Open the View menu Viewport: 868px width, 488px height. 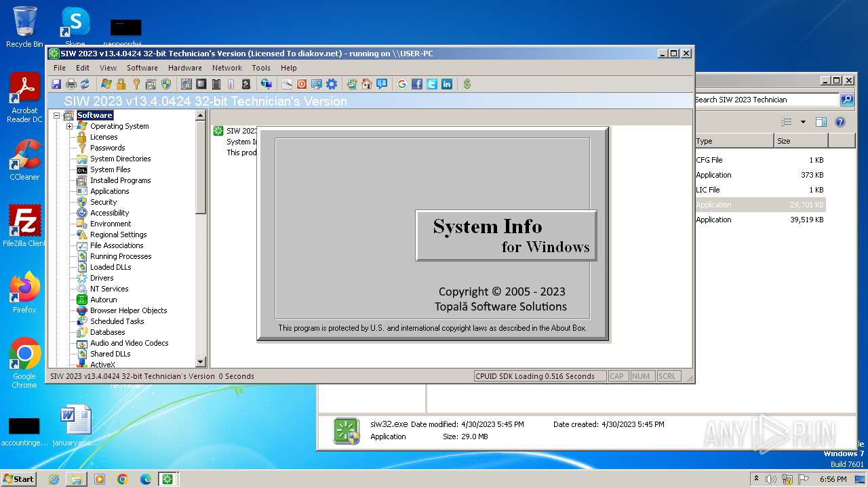108,68
